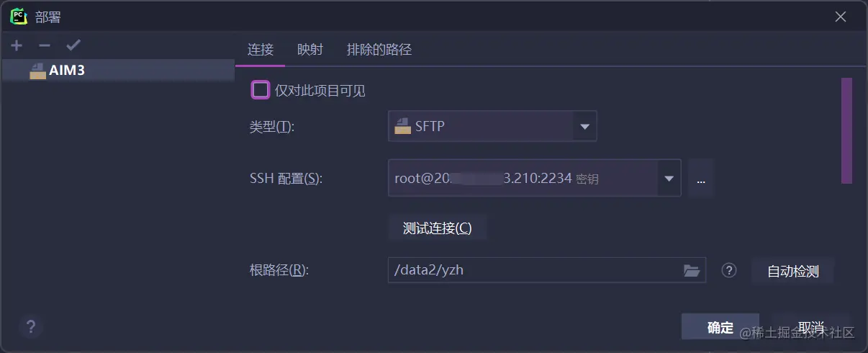Click the set-as-default checkmark icon
The width and height of the screenshot is (868, 353).
point(73,45)
